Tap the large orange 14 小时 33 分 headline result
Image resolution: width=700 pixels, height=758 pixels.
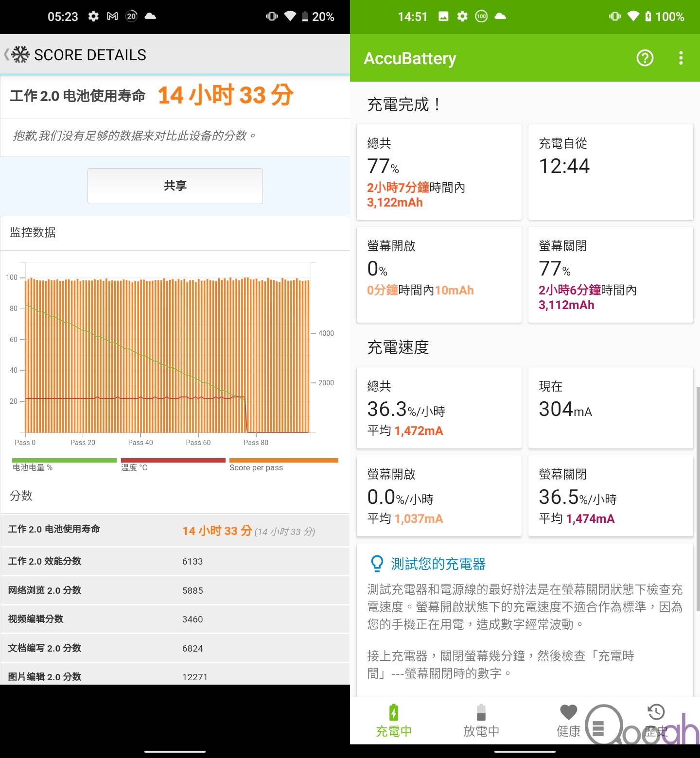click(226, 95)
